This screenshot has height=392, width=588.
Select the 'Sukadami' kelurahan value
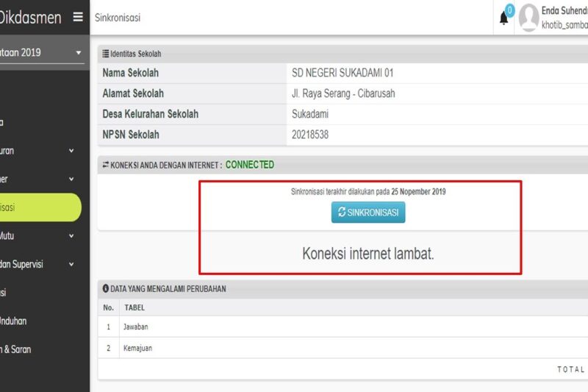pyautogui.click(x=310, y=114)
